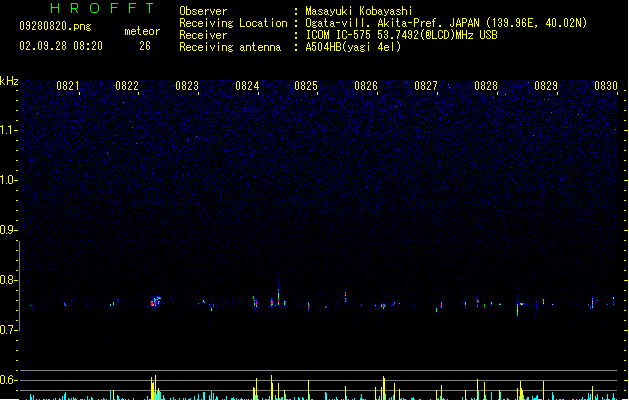Click the HROFFT title text

click(102, 8)
